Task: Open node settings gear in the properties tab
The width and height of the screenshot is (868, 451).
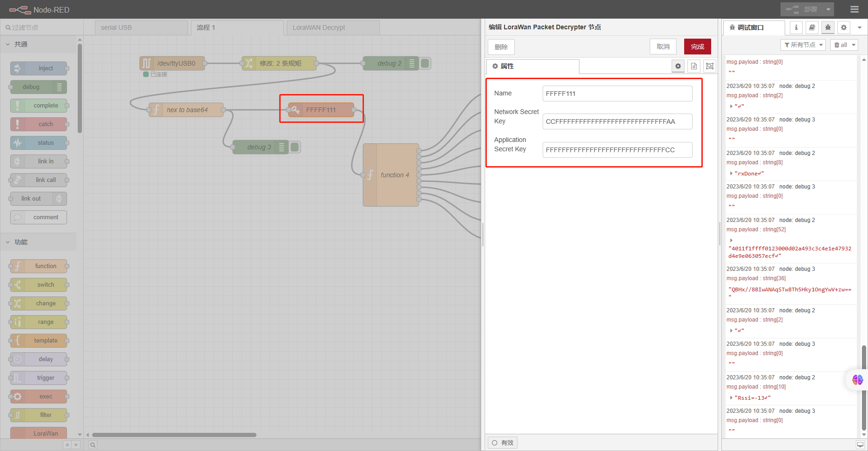Action: point(678,66)
